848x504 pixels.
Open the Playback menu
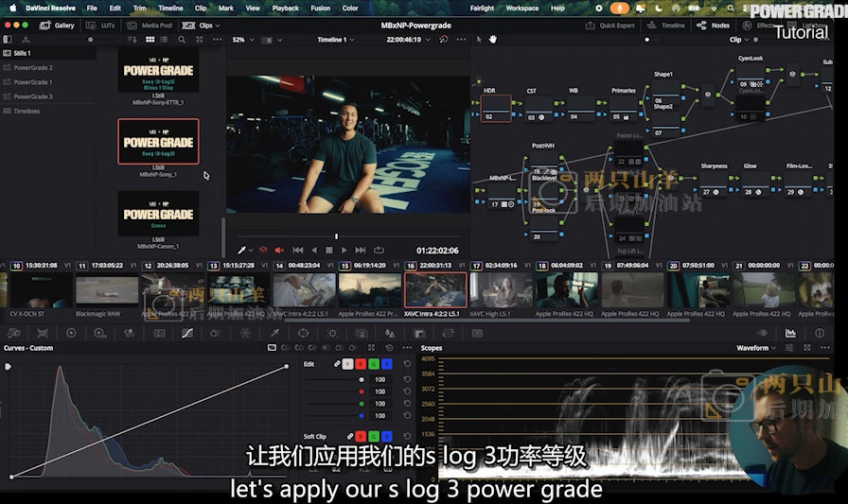point(285,8)
